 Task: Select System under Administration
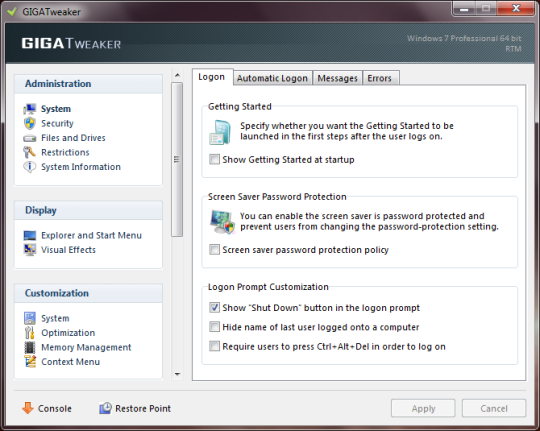[x=56, y=109]
